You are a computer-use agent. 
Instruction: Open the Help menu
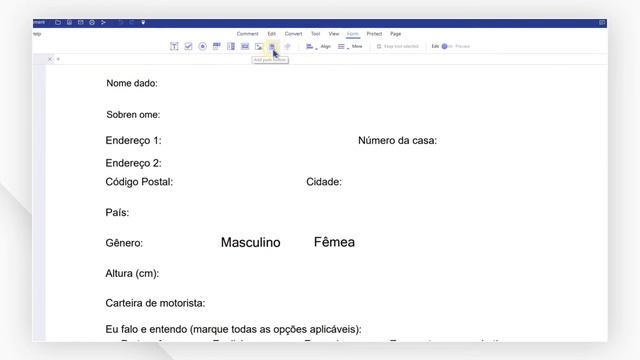(37, 34)
